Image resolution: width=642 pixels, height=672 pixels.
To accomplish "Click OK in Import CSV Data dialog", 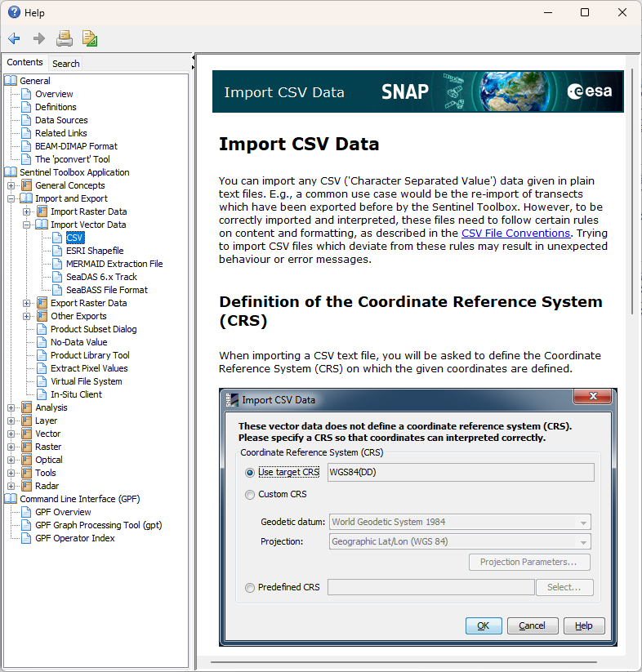I will 484,625.
